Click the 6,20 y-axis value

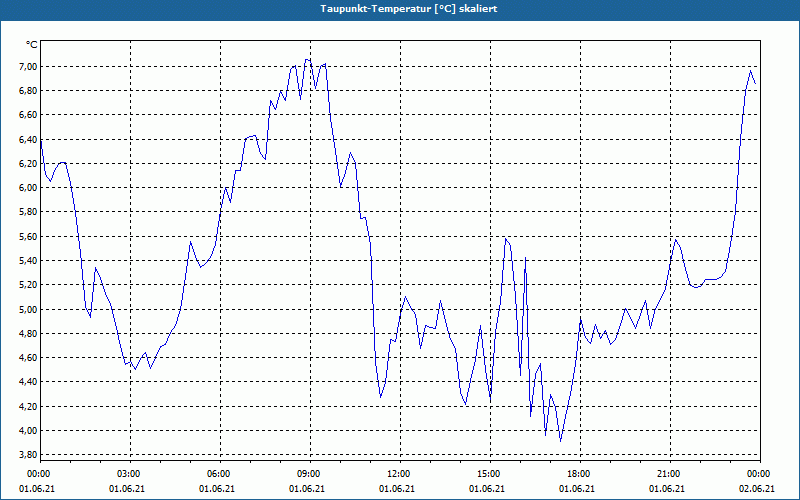[29, 164]
